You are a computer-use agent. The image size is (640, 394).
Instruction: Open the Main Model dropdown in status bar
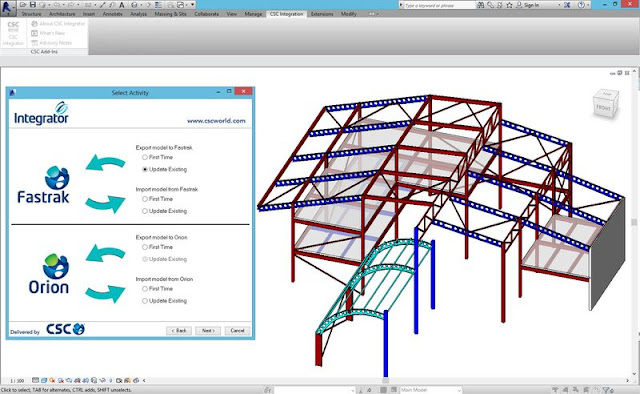(431, 390)
